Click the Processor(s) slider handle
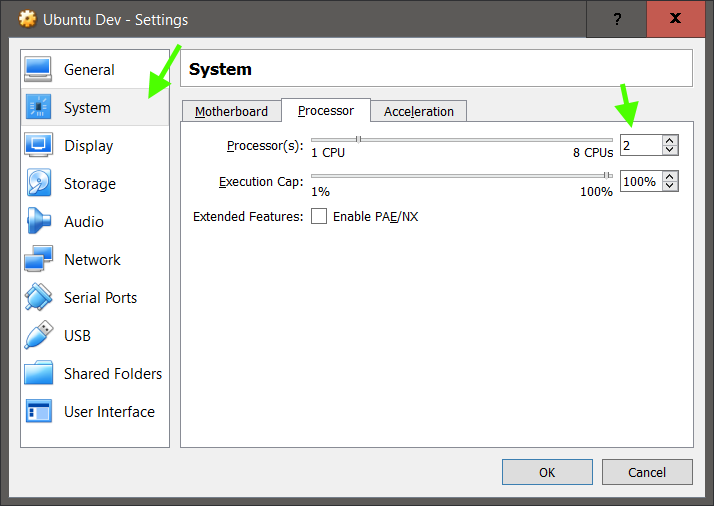The image size is (714, 506). (x=359, y=139)
